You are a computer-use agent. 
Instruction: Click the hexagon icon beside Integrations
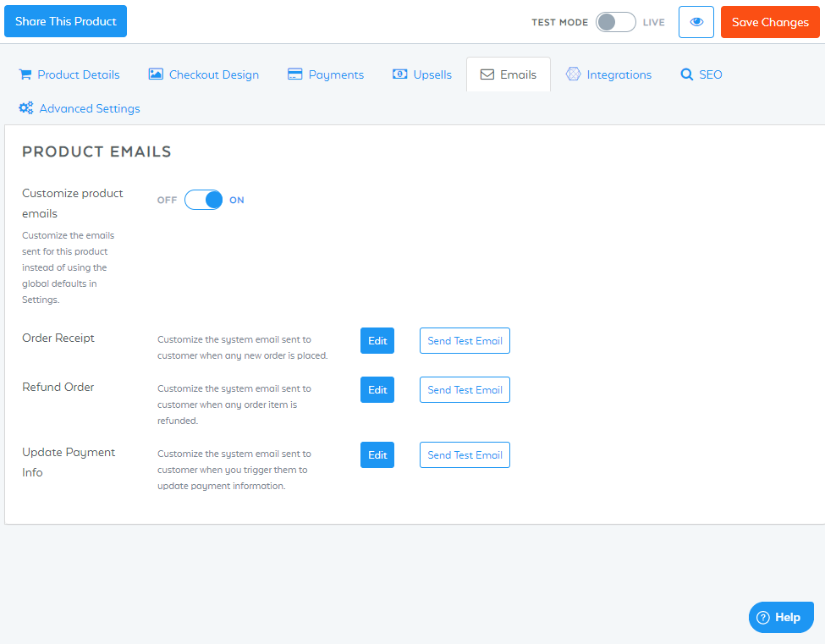(x=573, y=74)
